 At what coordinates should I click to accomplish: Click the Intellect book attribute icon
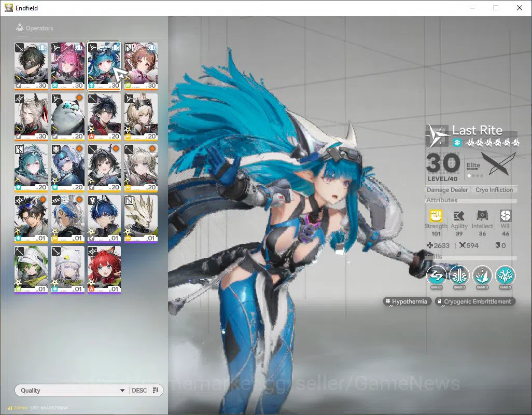coord(482,215)
